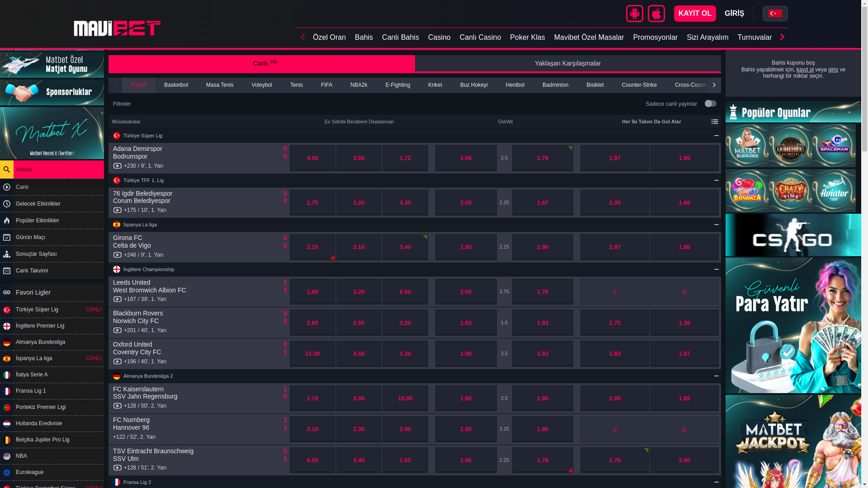Switch to Yaklaşan Karşılaşmalar tab
Screen dimensions: 868x488
click(568, 63)
